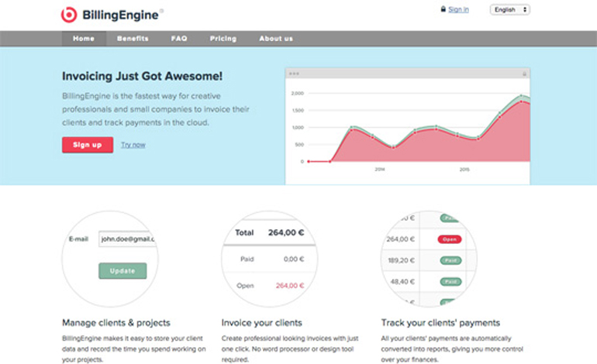Click the Paid badge next to 189,20 €
Viewport: 597px width, 364px height.
[x=450, y=260]
